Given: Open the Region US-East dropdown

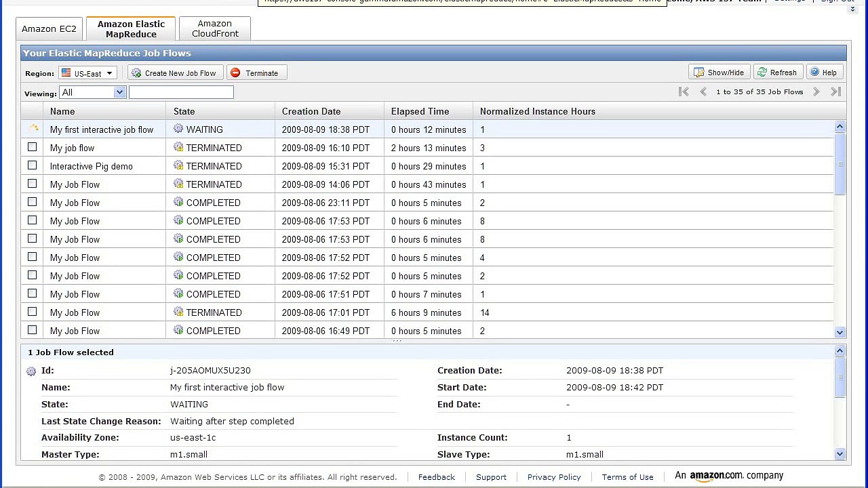Looking at the screenshot, I should pyautogui.click(x=87, y=73).
